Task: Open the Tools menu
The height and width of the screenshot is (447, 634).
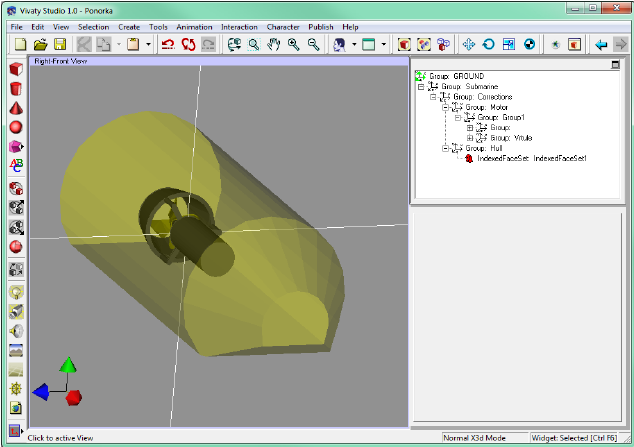Action: (158, 27)
